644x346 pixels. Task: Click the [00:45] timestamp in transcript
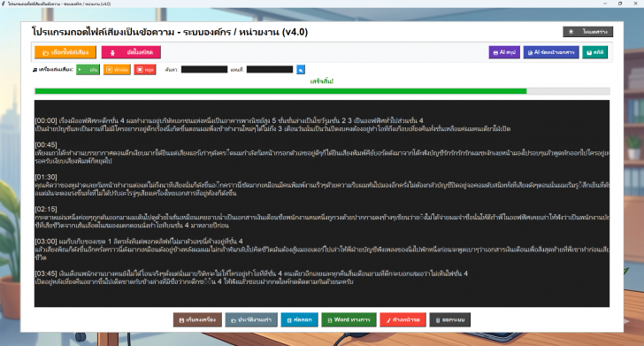click(x=46, y=144)
